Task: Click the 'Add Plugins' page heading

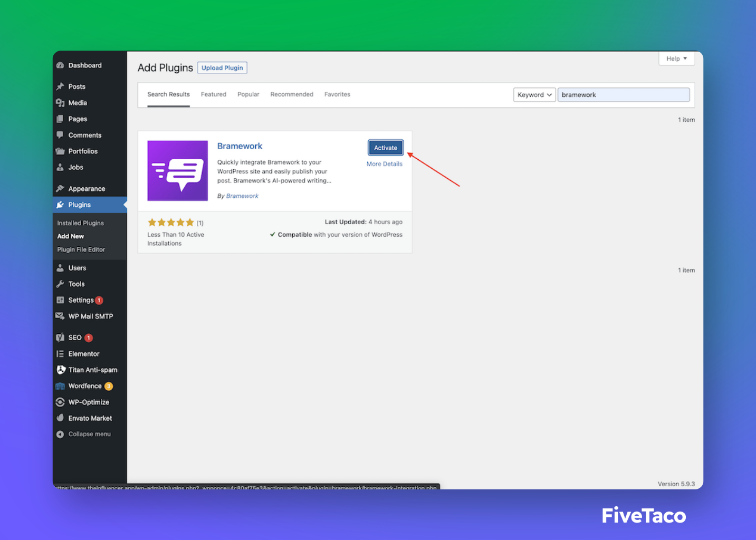Action: point(165,68)
